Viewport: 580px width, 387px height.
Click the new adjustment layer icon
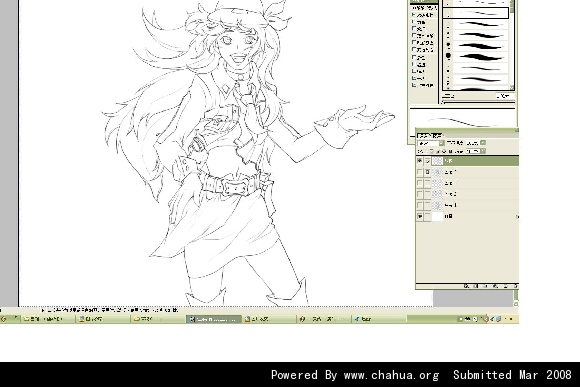coord(496,286)
